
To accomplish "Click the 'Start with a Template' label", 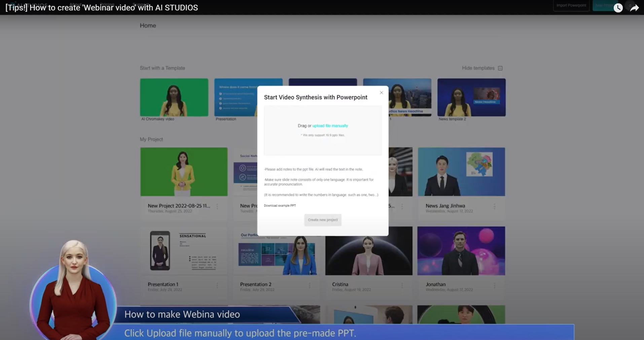I will point(163,68).
